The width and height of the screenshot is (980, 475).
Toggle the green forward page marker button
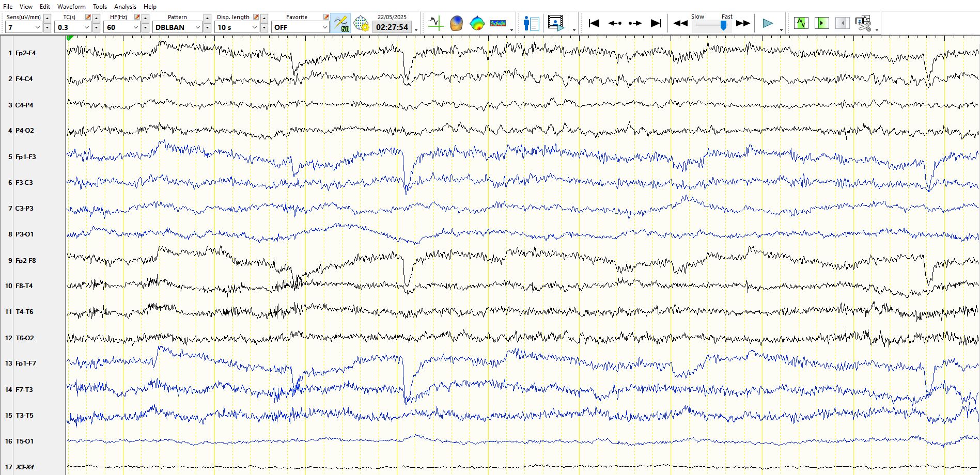(821, 23)
